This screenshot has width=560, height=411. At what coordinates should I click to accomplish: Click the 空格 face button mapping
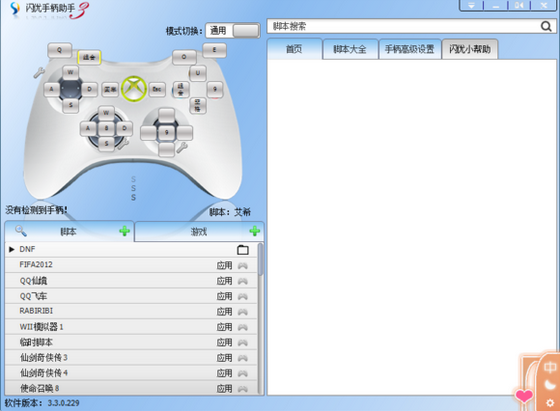point(198,105)
